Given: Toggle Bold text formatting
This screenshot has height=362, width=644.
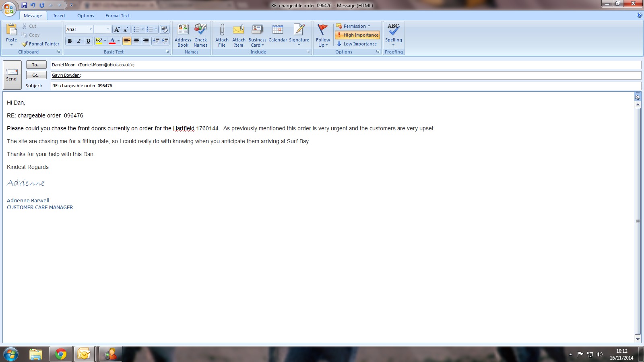Looking at the screenshot, I should [70, 41].
